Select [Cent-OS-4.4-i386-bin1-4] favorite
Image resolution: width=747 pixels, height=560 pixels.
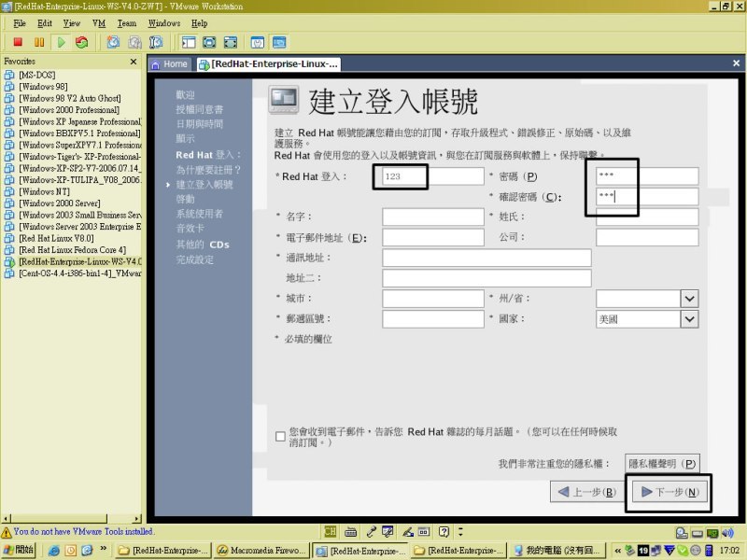[x=73, y=273]
